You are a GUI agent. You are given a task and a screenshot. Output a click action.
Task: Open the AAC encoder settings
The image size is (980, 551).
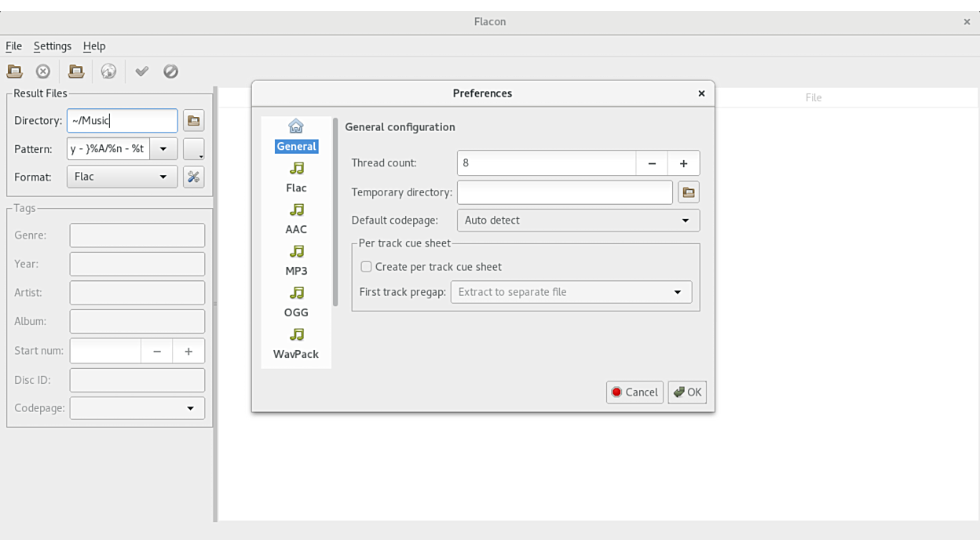(296, 218)
